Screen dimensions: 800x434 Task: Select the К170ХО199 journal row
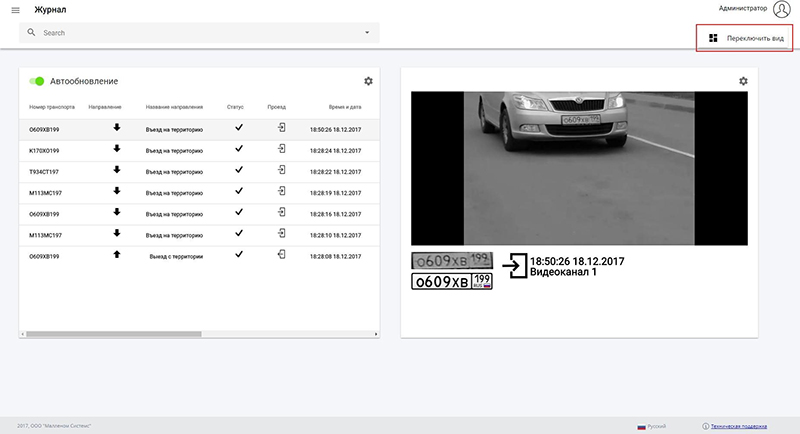coord(199,151)
